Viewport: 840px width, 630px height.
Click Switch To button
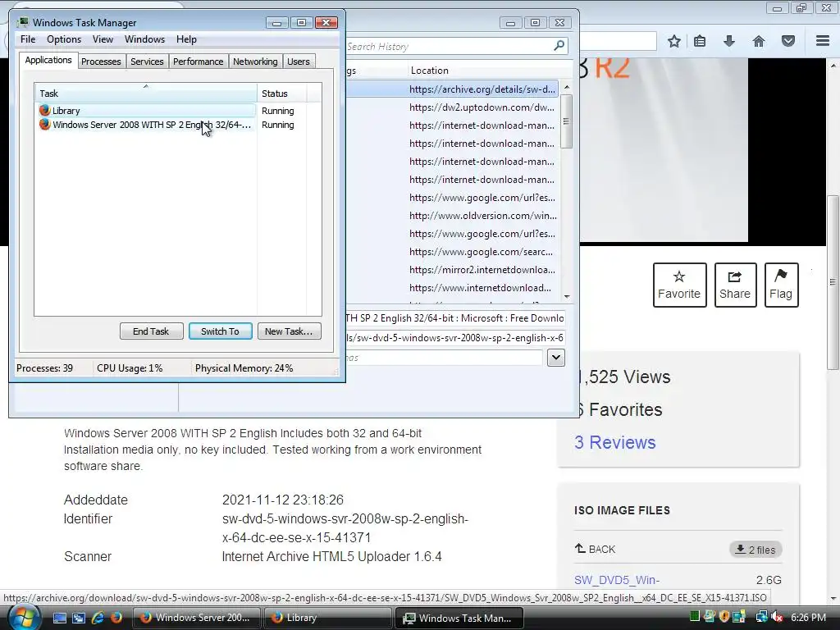click(220, 331)
